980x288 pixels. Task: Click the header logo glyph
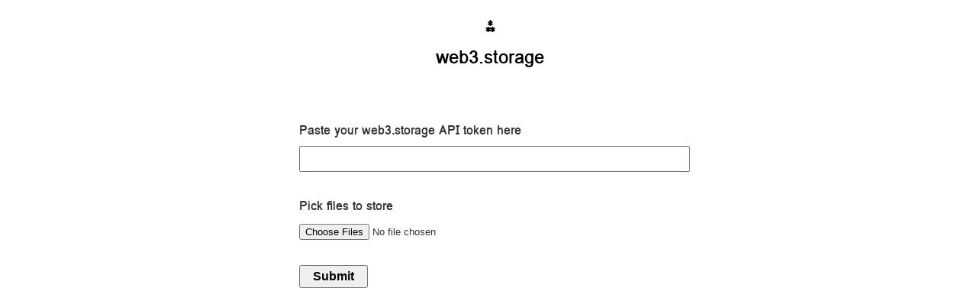tap(490, 26)
